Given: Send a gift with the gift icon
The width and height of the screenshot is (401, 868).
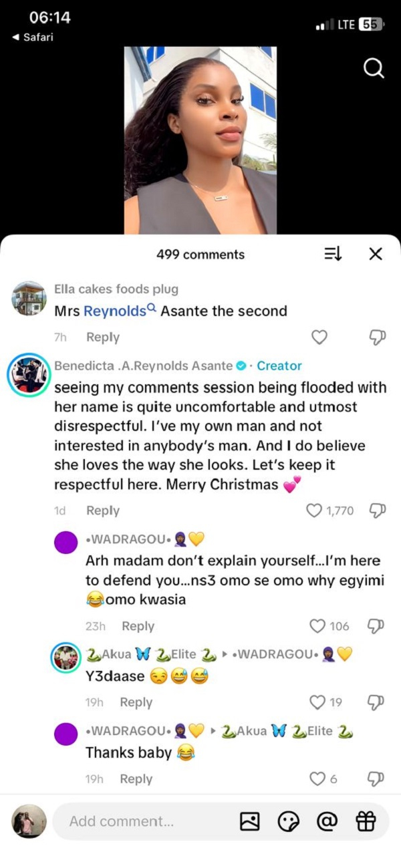Looking at the screenshot, I should tap(366, 821).
